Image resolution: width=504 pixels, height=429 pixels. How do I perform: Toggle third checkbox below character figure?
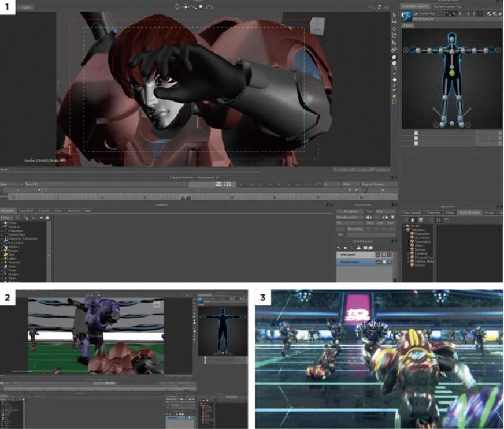tap(416, 143)
